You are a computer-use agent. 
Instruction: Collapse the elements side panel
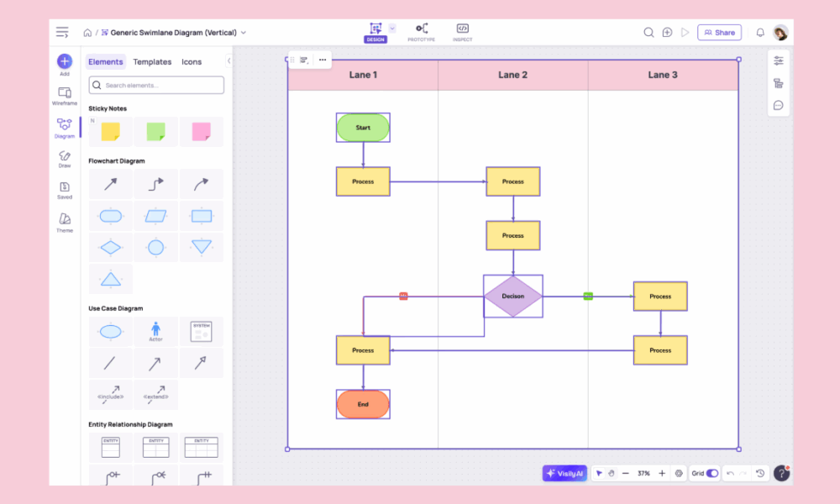pyautogui.click(x=228, y=60)
